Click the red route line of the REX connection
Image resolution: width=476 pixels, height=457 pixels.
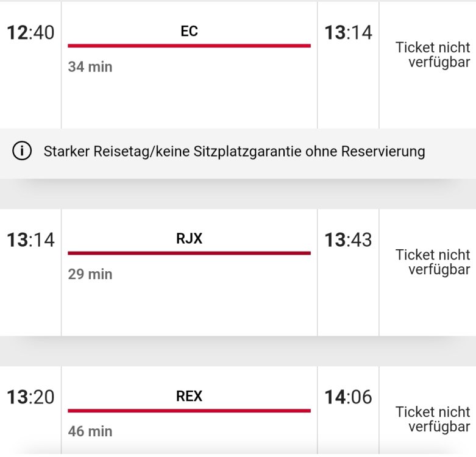[x=189, y=410]
